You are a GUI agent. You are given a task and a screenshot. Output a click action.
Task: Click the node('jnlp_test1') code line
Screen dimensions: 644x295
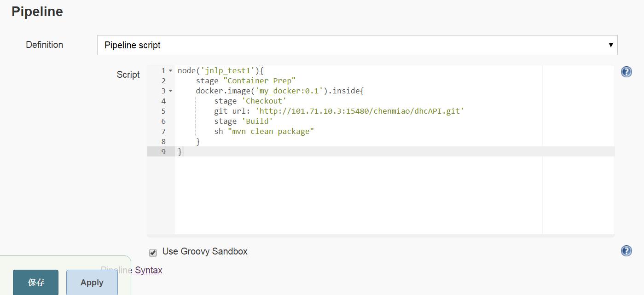click(220, 71)
